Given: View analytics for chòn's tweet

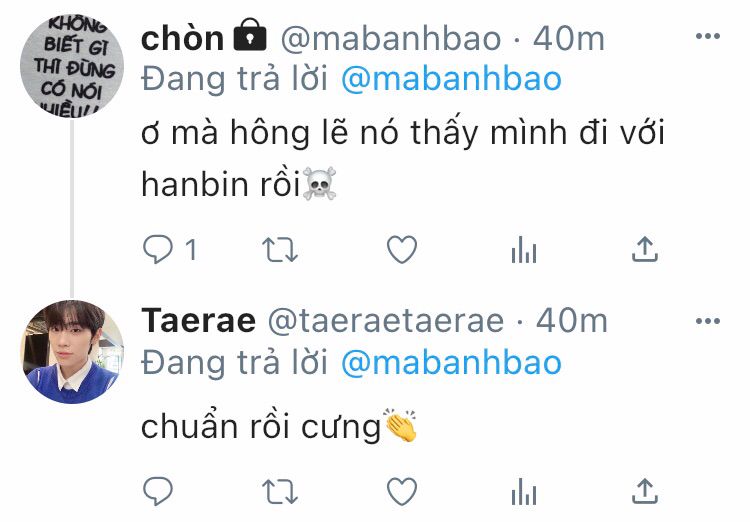Looking at the screenshot, I should point(524,250).
